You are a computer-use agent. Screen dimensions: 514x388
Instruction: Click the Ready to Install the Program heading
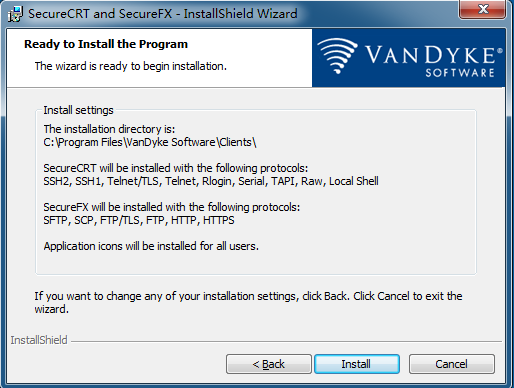[x=106, y=44]
